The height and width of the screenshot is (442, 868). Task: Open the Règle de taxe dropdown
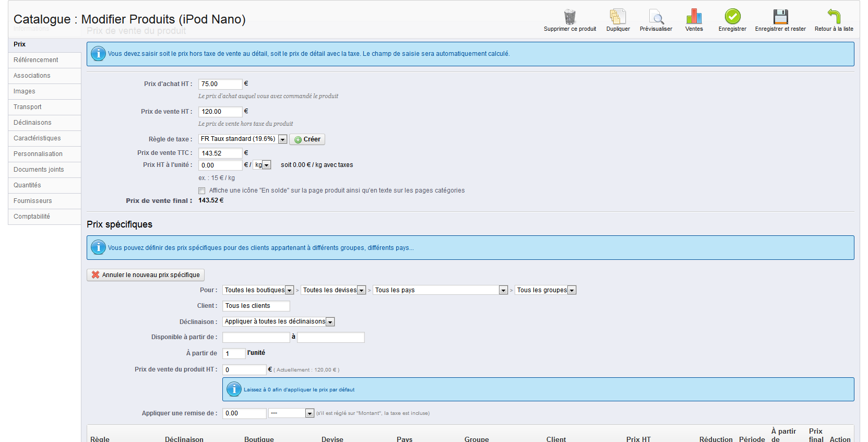coord(243,139)
